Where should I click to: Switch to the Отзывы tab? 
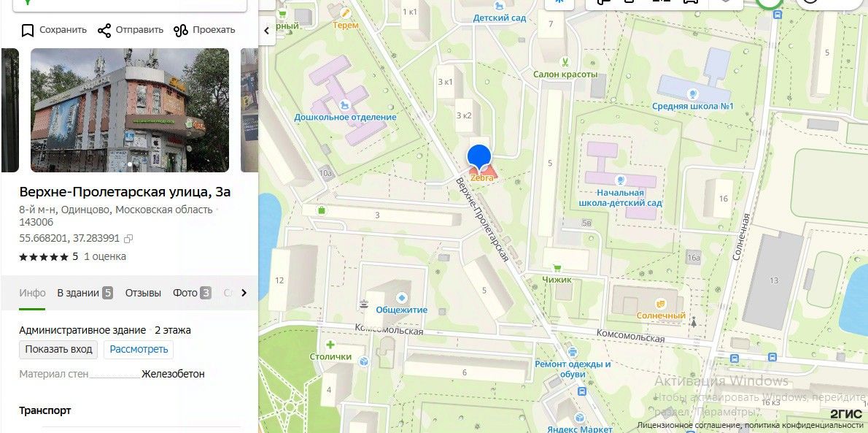point(143,293)
